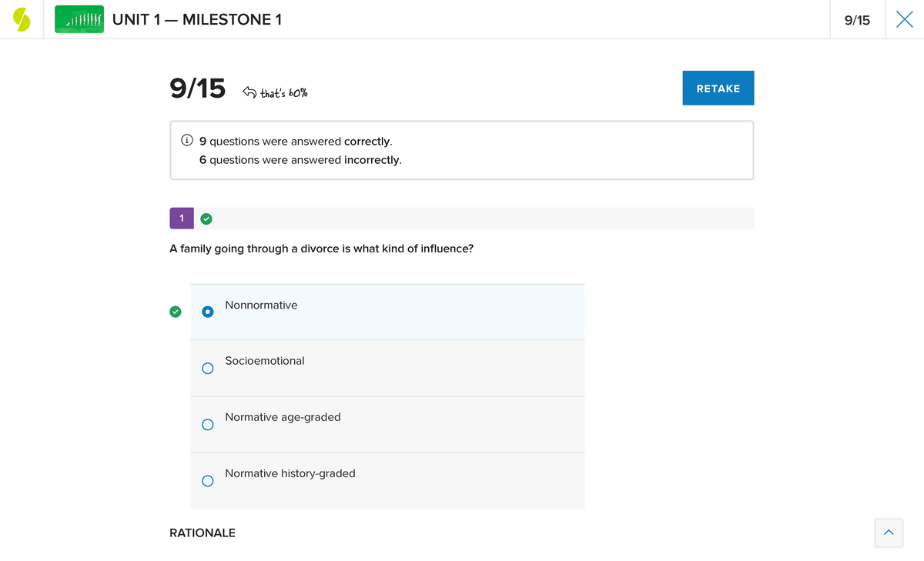Click the RATIONALE heading
924x561 pixels.
click(x=203, y=533)
